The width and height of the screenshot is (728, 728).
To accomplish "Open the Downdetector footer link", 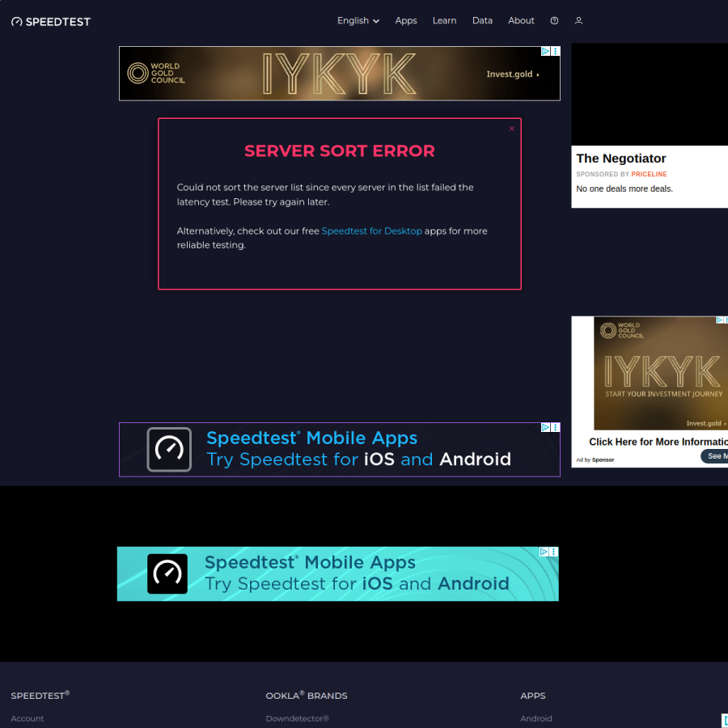I will [x=297, y=718].
